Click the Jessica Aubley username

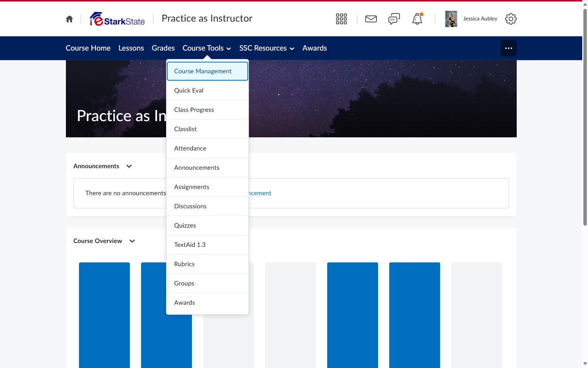click(480, 19)
